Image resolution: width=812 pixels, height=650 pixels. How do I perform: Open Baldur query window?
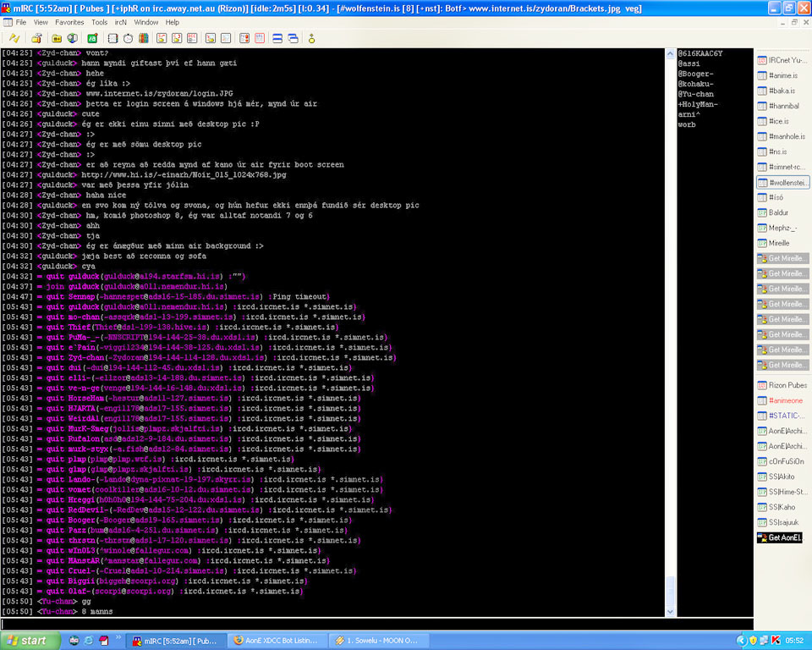pos(782,212)
